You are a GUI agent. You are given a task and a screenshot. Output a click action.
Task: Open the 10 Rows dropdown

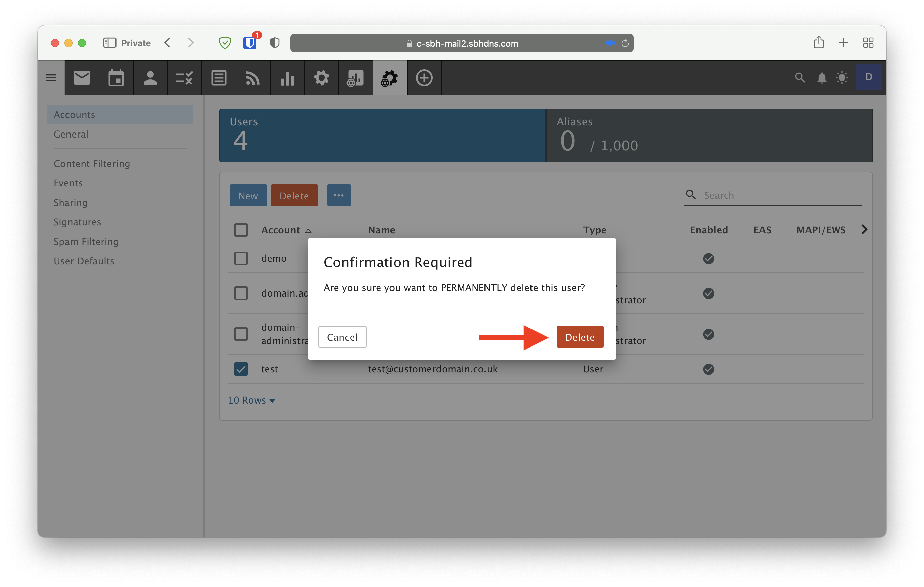[x=251, y=400]
